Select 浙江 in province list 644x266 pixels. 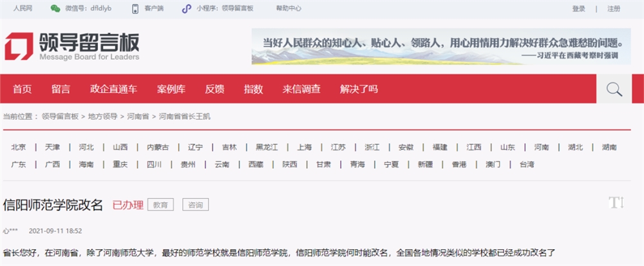[372, 147]
